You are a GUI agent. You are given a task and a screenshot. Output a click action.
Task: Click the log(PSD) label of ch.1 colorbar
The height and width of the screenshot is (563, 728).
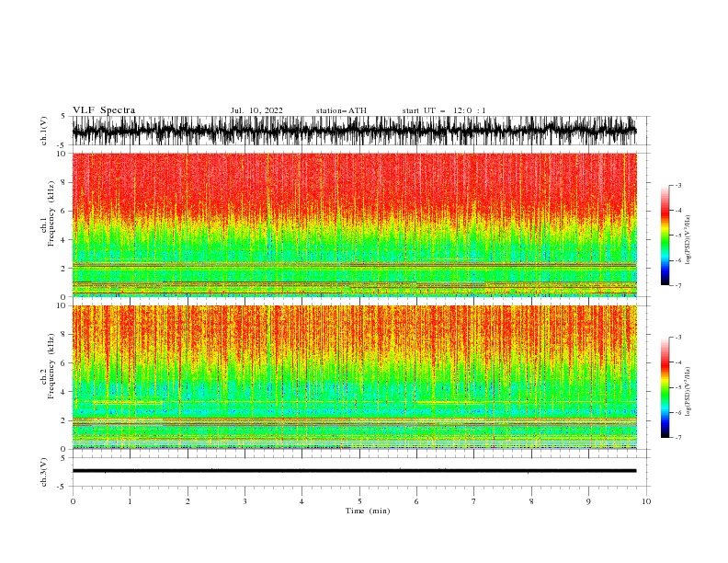pos(688,240)
